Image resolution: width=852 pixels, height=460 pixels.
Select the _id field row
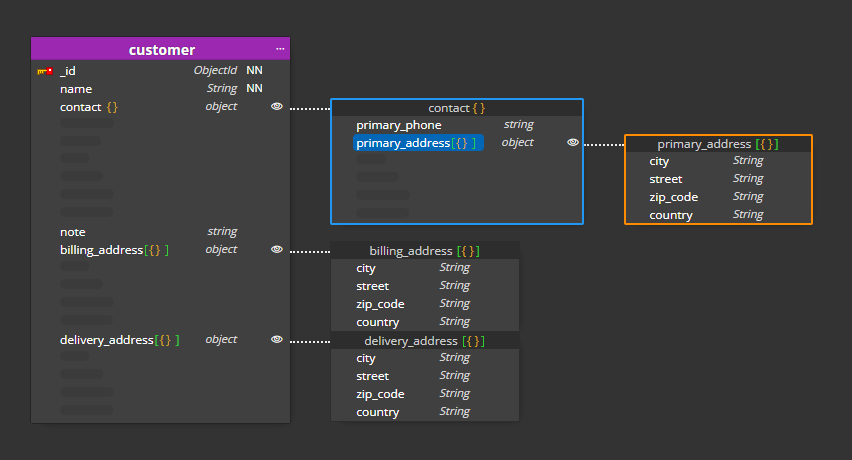160,71
